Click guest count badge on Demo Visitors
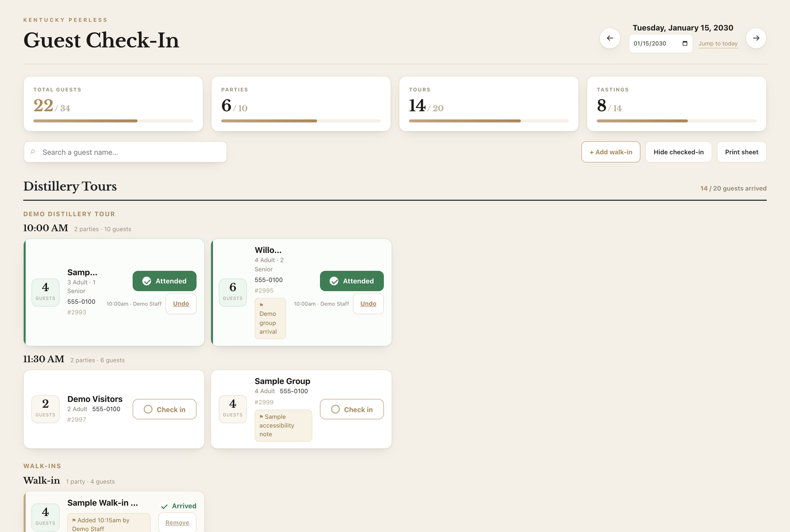The width and height of the screenshot is (790, 532). (45, 409)
